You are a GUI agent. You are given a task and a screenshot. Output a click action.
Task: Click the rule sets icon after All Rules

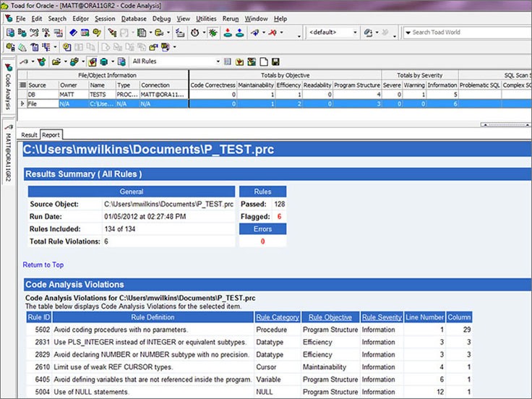click(228, 61)
